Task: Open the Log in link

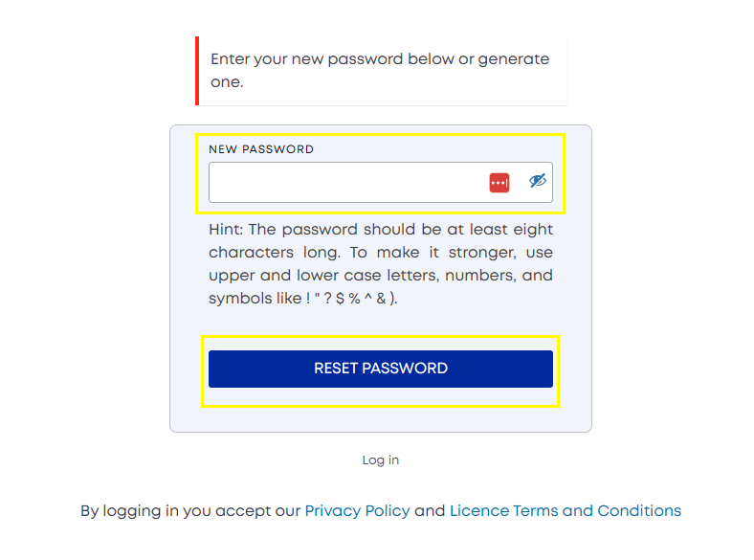Action: [x=381, y=460]
